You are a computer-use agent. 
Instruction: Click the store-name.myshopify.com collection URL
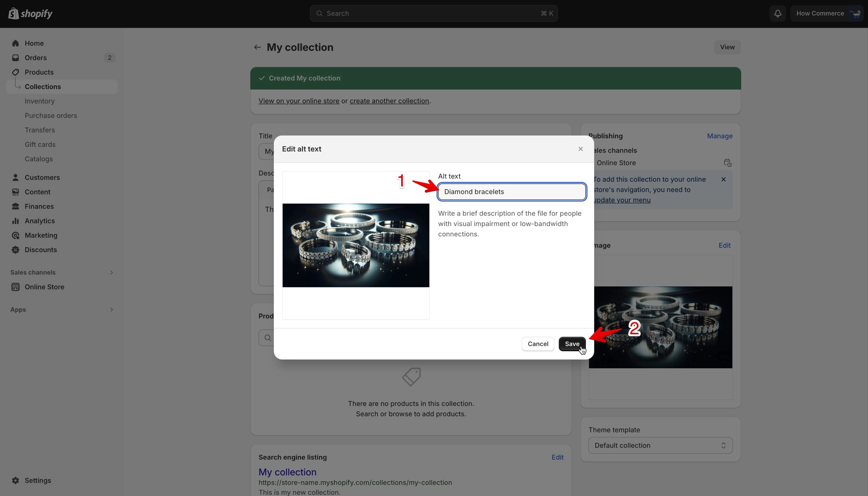click(355, 482)
